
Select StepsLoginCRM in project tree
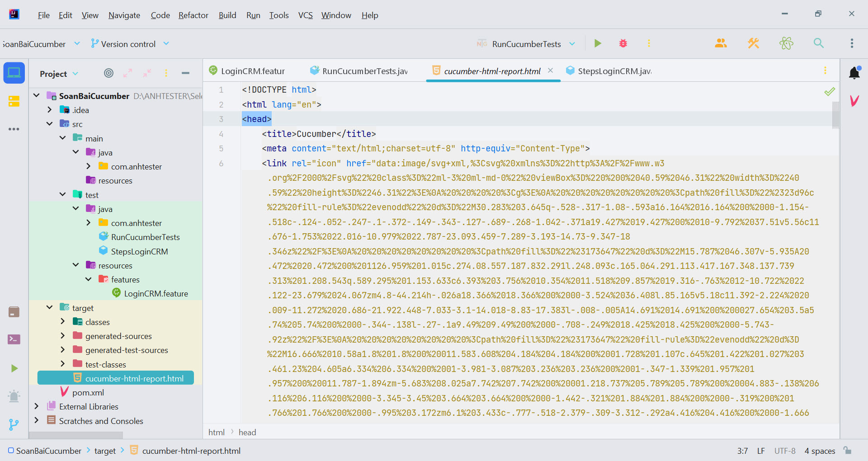[139, 251]
